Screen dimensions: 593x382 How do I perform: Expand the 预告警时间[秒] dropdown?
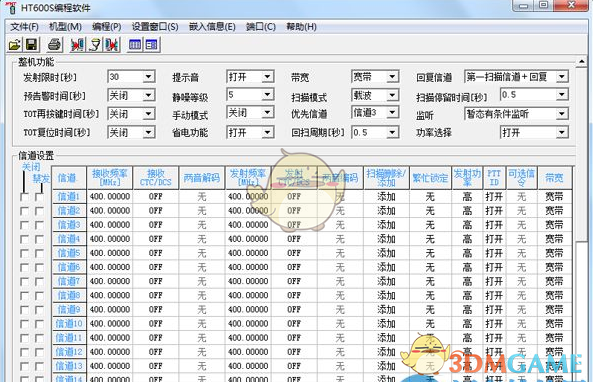tap(149, 95)
